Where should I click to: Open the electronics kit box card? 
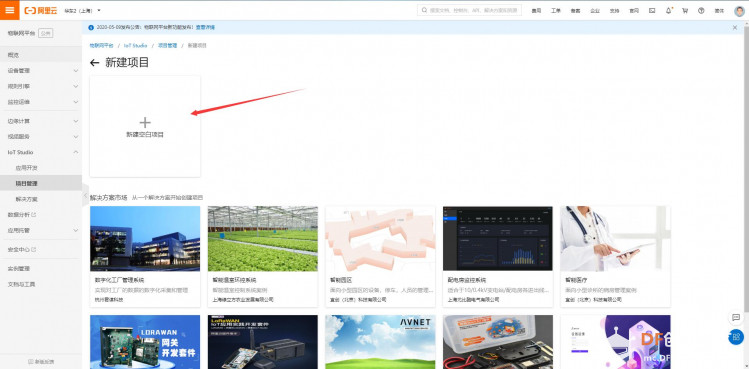[x=498, y=342]
